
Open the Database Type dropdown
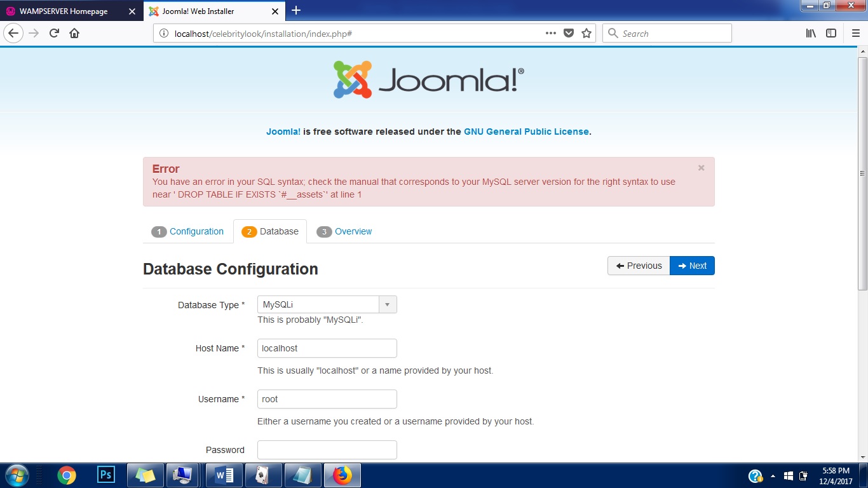(x=327, y=304)
